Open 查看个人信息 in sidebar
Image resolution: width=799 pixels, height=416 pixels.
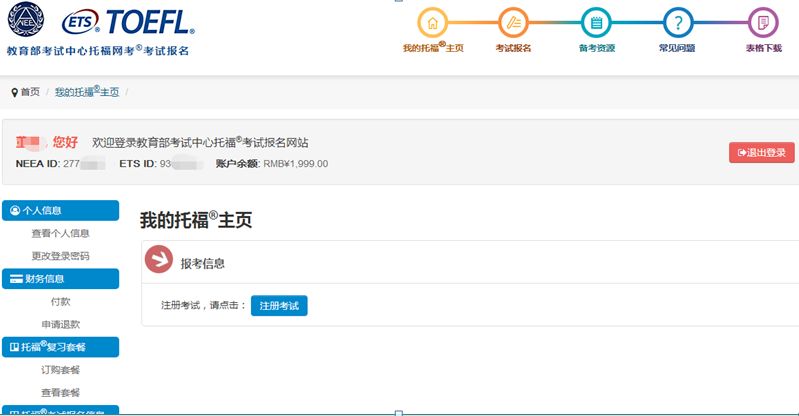pos(60,233)
